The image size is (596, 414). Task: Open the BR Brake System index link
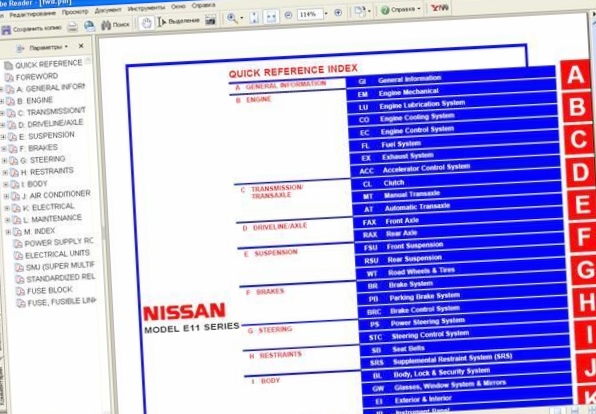coord(460,284)
